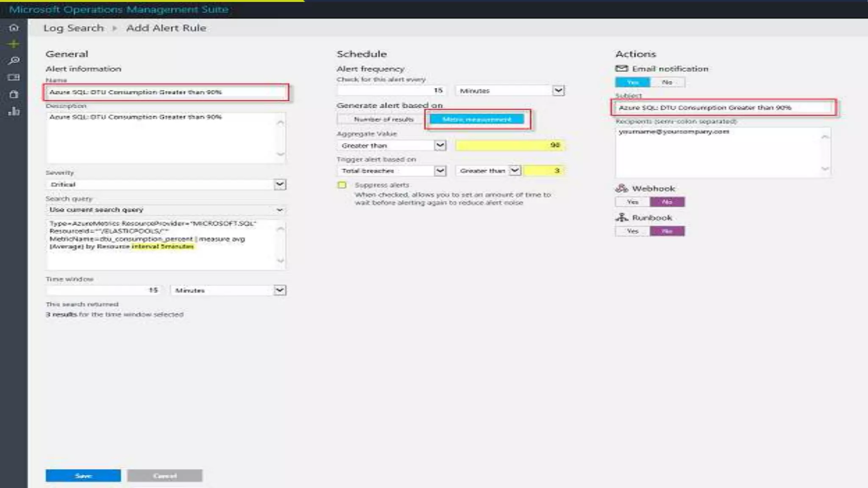Select Metric measurement option

coord(477,119)
